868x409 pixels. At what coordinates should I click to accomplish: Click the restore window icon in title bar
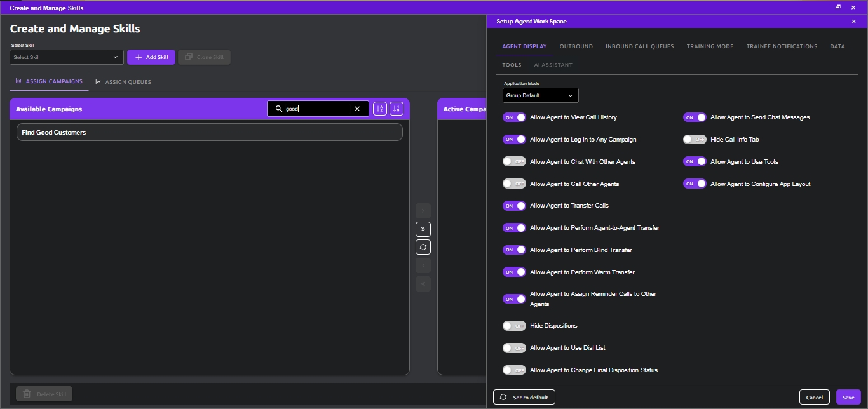pyautogui.click(x=838, y=8)
